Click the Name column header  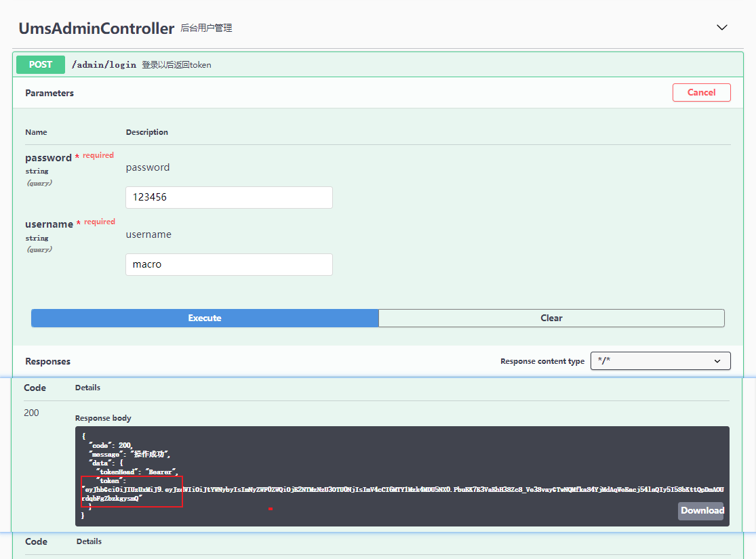tap(36, 132)
